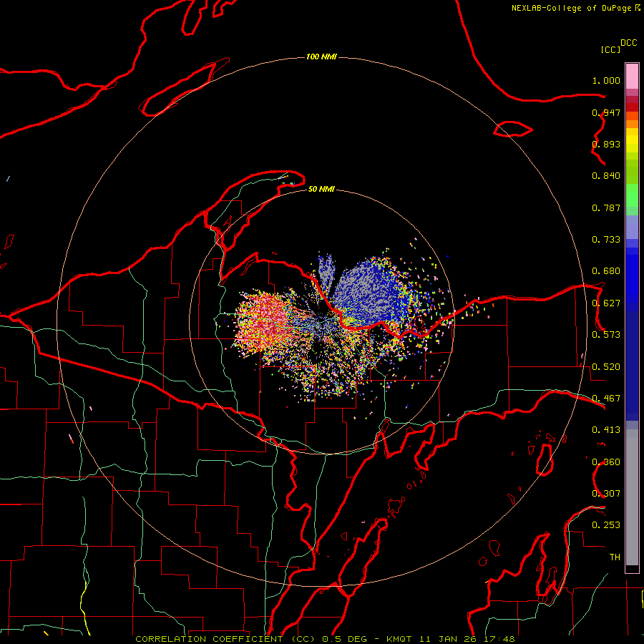Click the 0.840 scale value
644x644 pixels.
pos(606,176)
